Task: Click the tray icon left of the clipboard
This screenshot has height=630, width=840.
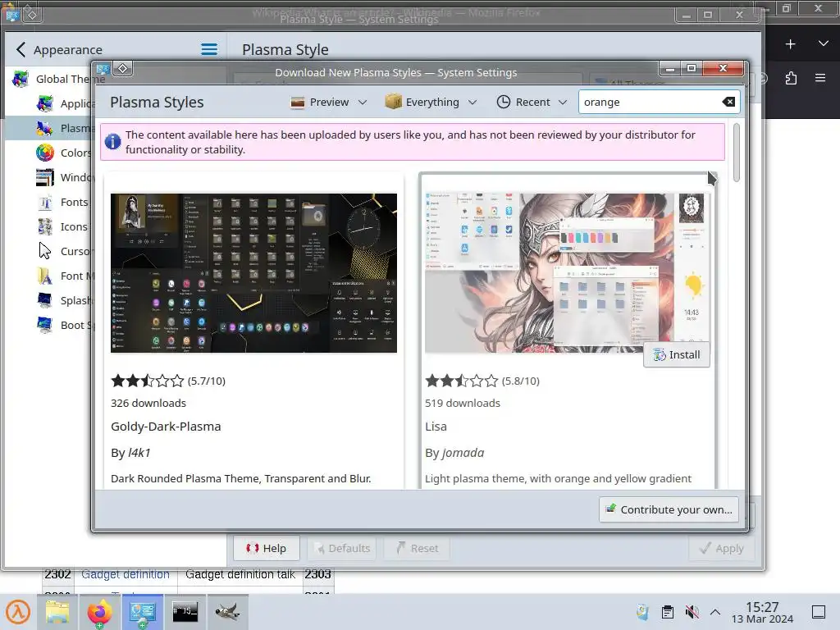Action: click(642, 612)
